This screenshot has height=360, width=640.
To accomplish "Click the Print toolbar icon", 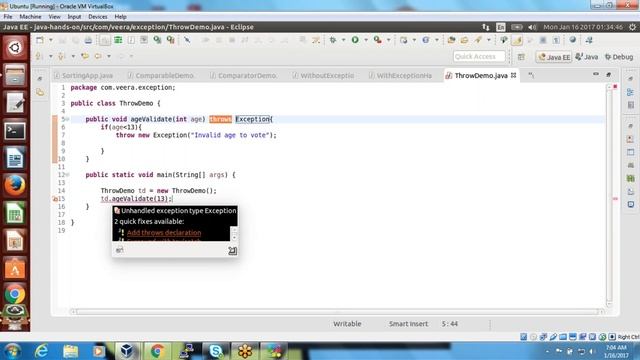I will (88, 40).
